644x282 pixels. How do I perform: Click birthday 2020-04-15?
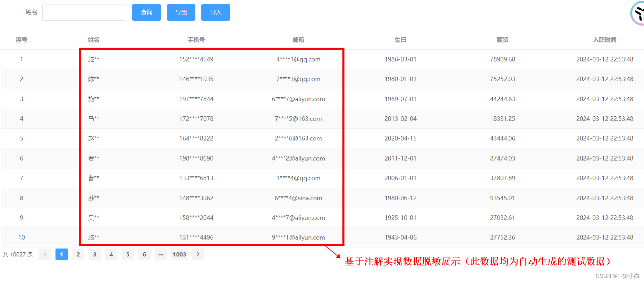click(x=400, y=138)
